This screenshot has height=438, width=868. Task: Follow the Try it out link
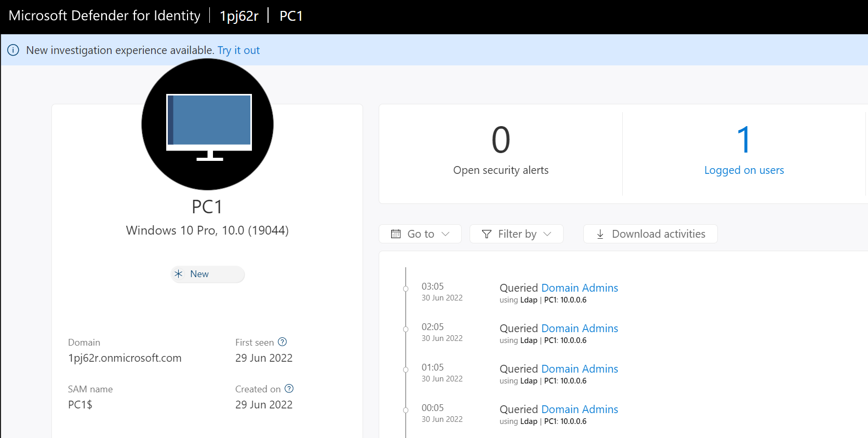click(238, 50)
